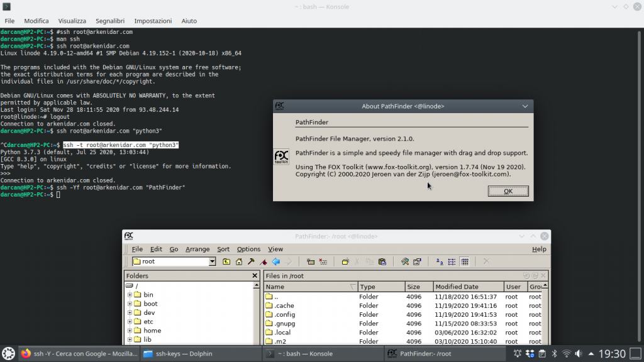Screen dimensions: 644x362
Task: Open About PathFinder titlebar chevron menu
Action: click(525, 106)
